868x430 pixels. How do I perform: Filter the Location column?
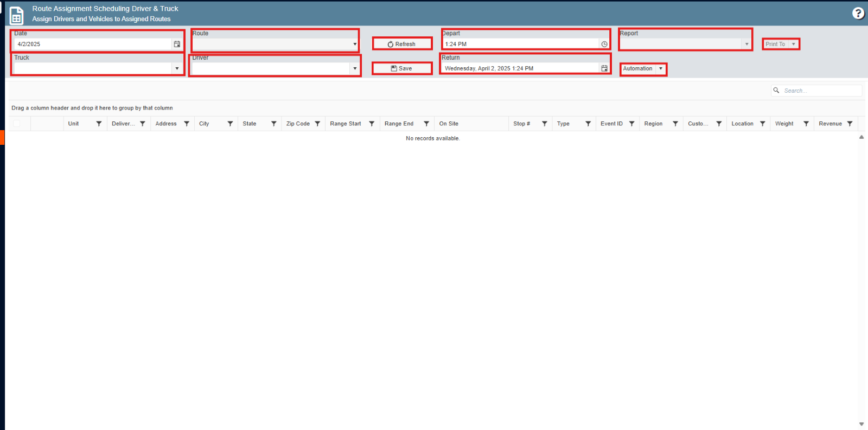pos(763,124)
